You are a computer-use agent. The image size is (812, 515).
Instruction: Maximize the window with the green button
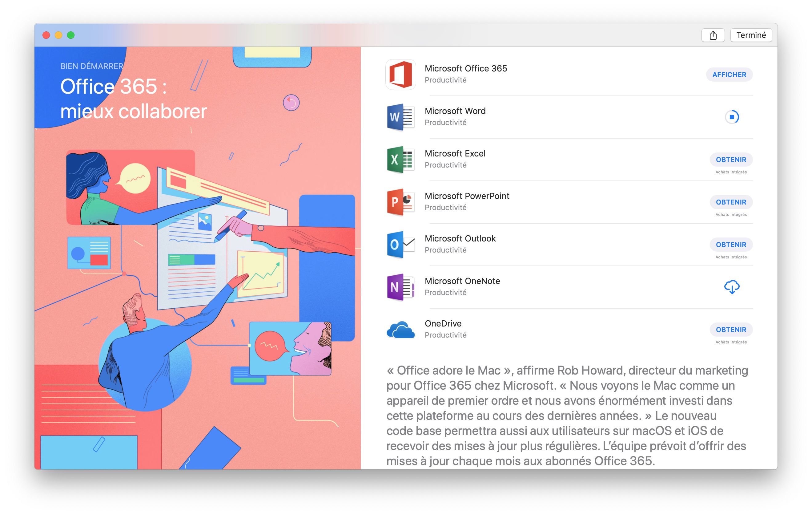71,35
